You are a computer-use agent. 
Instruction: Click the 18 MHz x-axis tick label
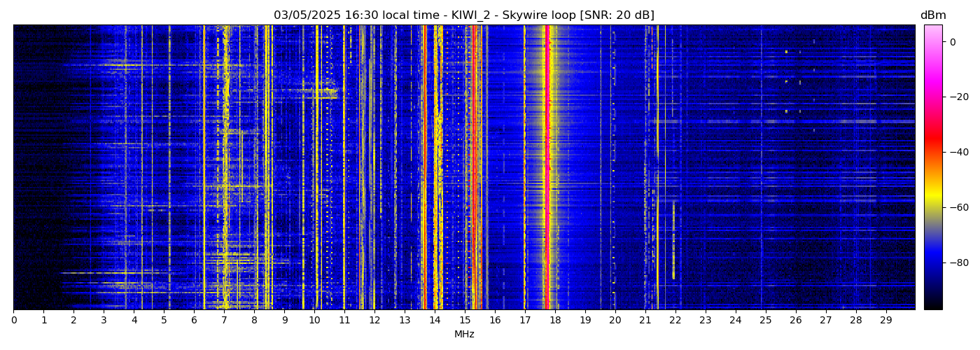pyautogui.click(x=555, y=321)
